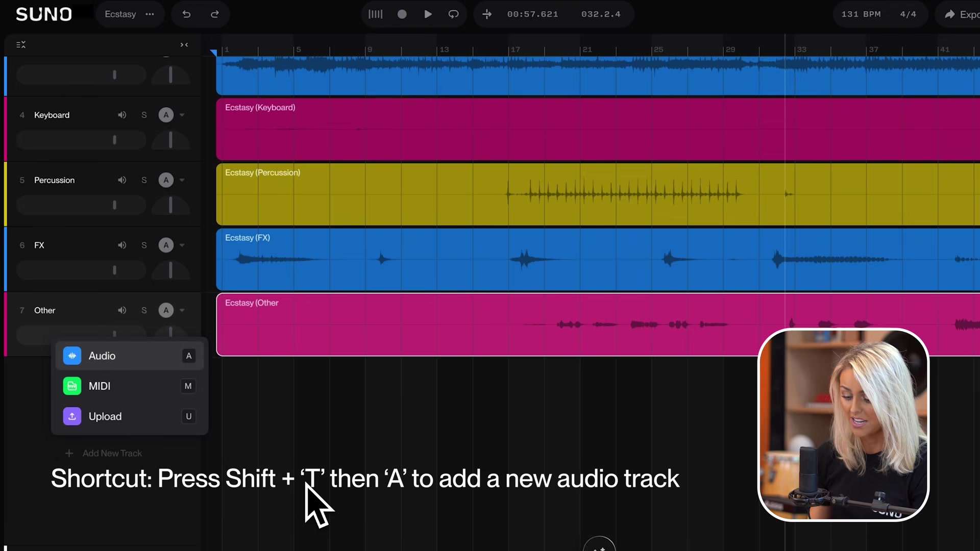The width and height of the screenshot is (980, 551).
Task: Adjust the Percussion track volume slider
Action: 81,205
